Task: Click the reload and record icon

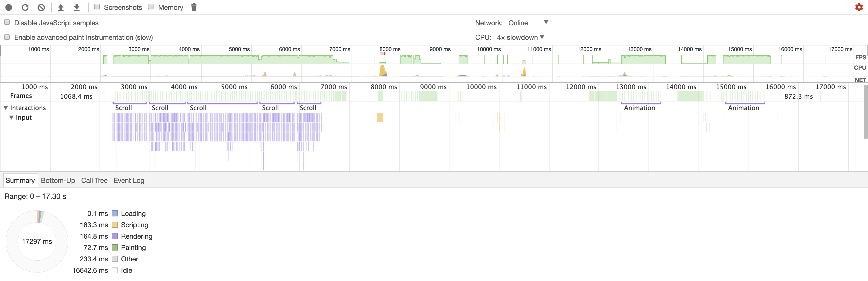Action: (x=25, y=7)
